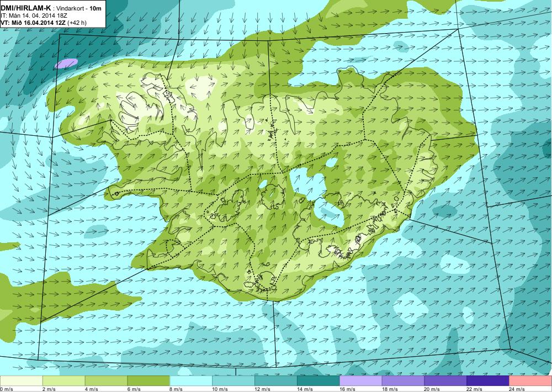This screenshot has height=392, width=552.
Task: Click the "IT: Mán 14. 04. 2014 18Z" line
Action: tap(34, 16)
